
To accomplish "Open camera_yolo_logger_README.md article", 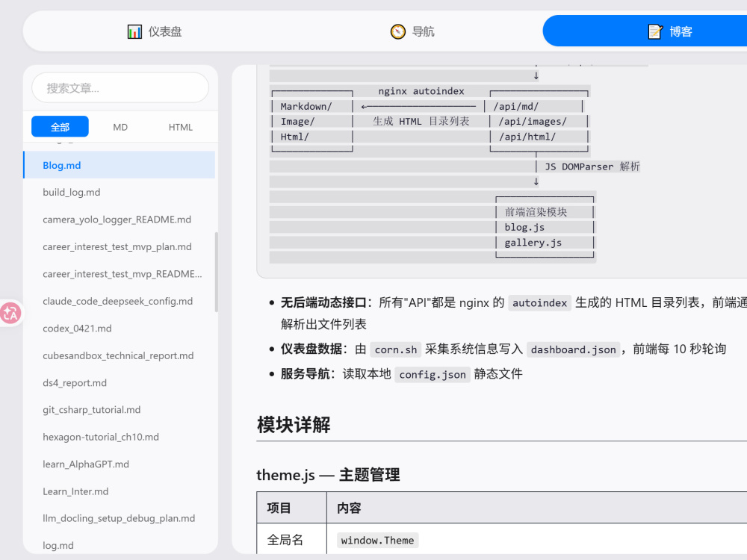I will click(x=119, y=219).
